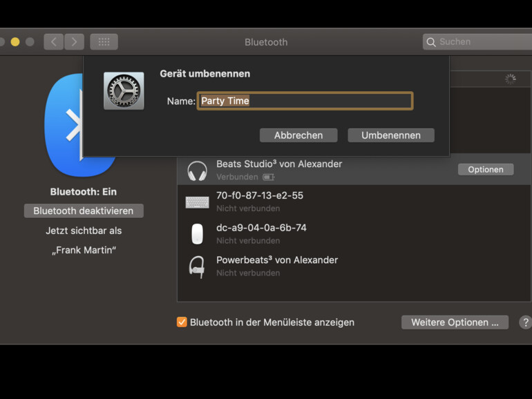Open Weitere Optionen ...
This screenshot has width=532, height=399.
pyautogui.click(x=455, y=322)
